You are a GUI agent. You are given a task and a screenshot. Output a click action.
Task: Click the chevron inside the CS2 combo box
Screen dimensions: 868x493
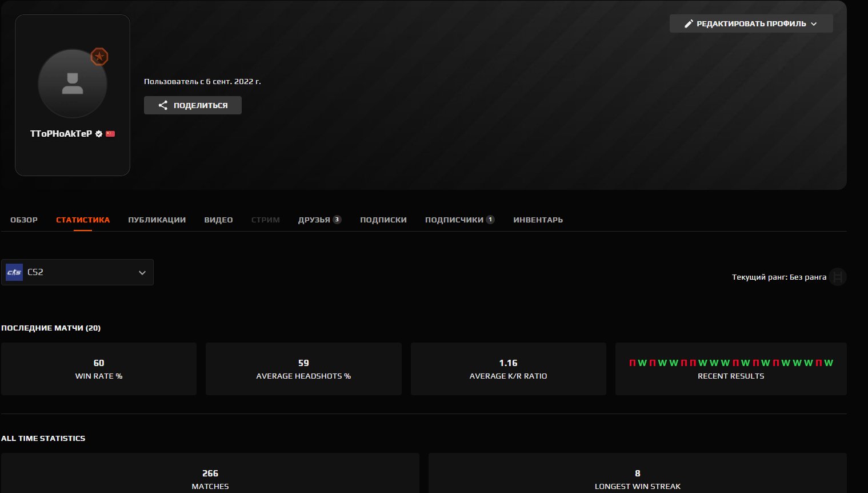point(142,272)
